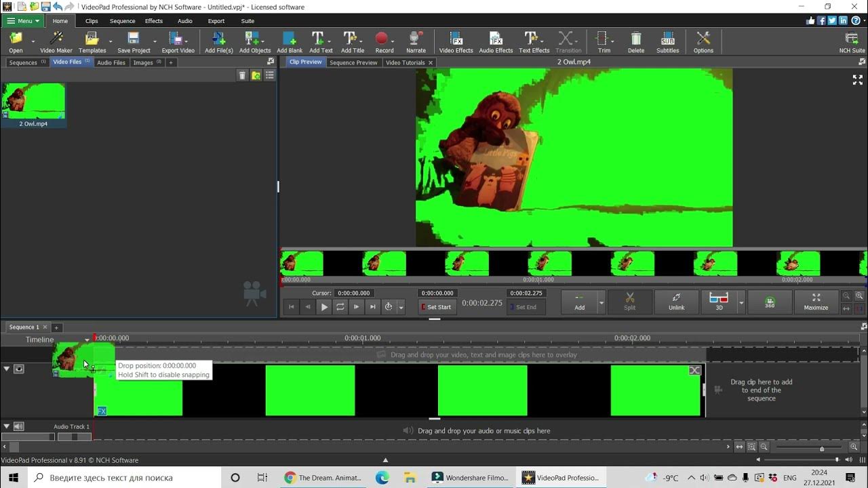Switch to the Effects ribbon tab
Image resolution: width=868 pixels, height=488 pixels.
click(154, 21)
